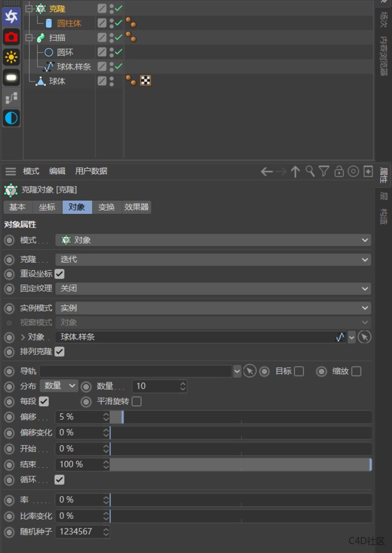
Task: Open the 分布 dropdown showing 数量
Action: pyautogui.click(x=59, y=386)
